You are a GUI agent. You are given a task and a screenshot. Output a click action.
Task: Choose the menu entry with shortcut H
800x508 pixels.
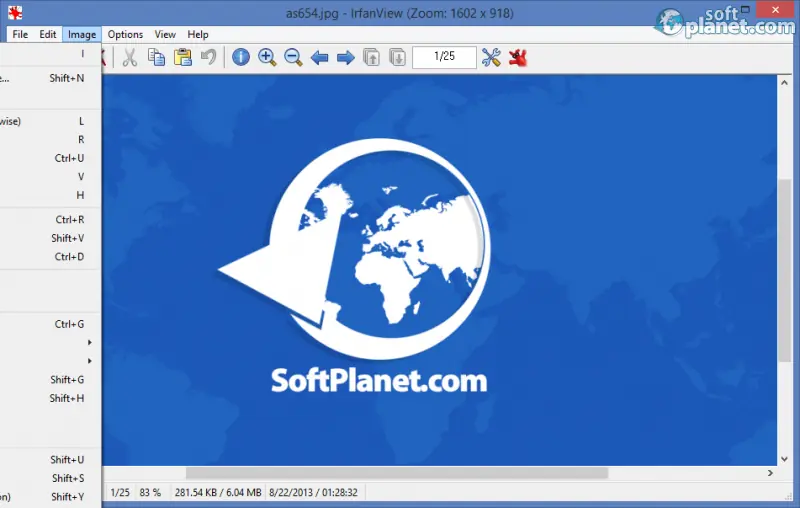coord(50,195)
